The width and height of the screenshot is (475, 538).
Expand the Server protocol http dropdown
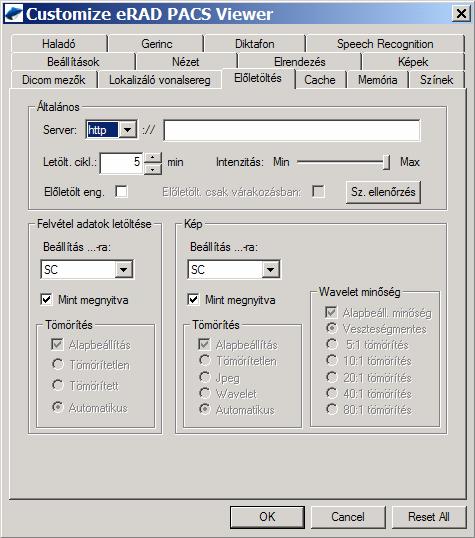pos(128,130)
